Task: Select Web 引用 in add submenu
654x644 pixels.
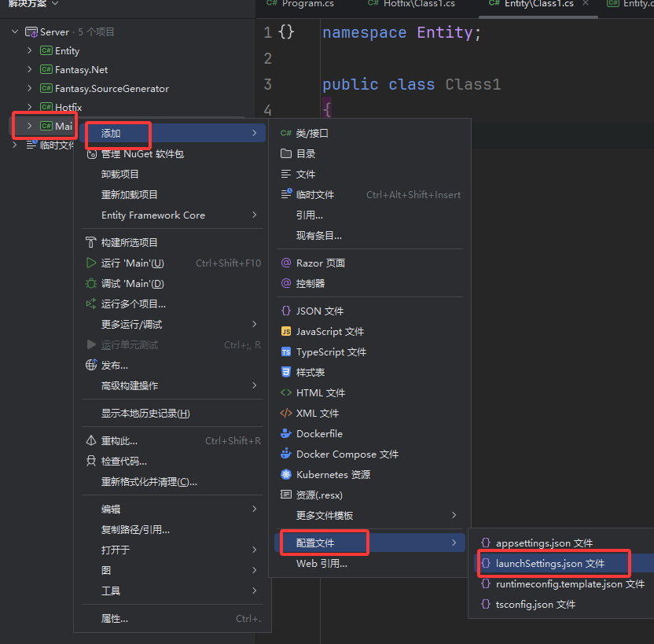Action: click(370, 564)
